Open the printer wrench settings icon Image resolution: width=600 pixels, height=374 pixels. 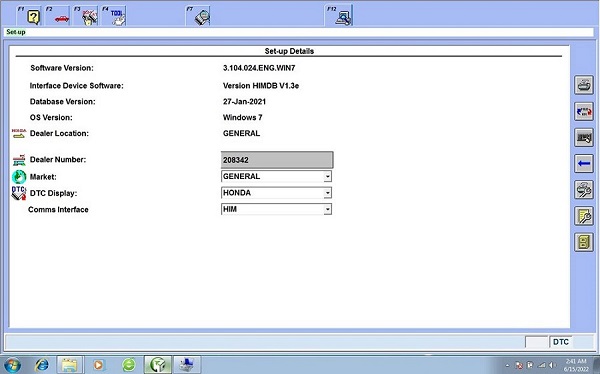(x=584, y=190)
